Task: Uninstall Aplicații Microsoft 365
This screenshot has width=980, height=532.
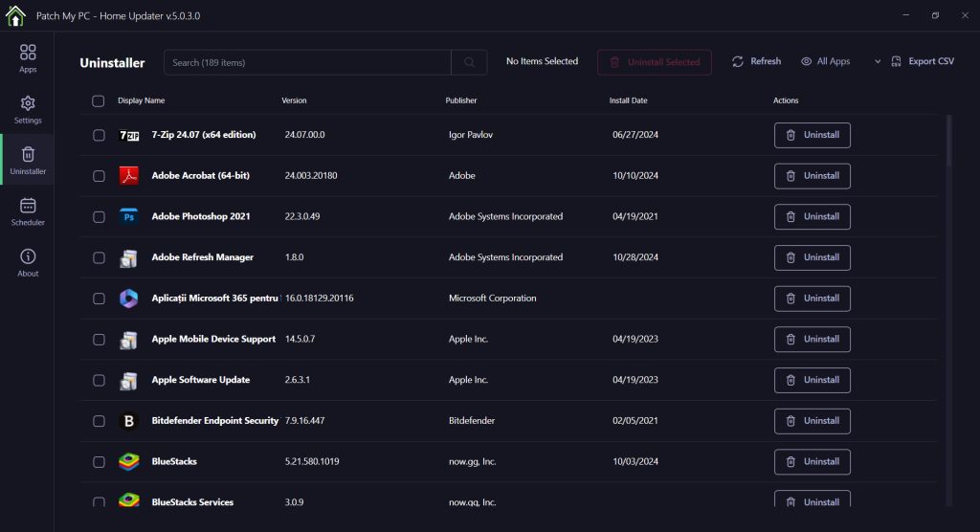Action: click(812, 299)
